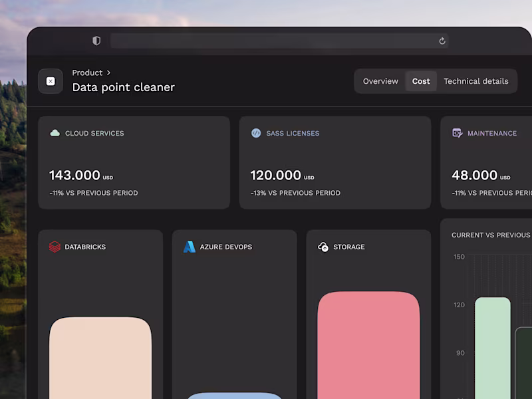Click the pink Storage bar

point(368,345)
